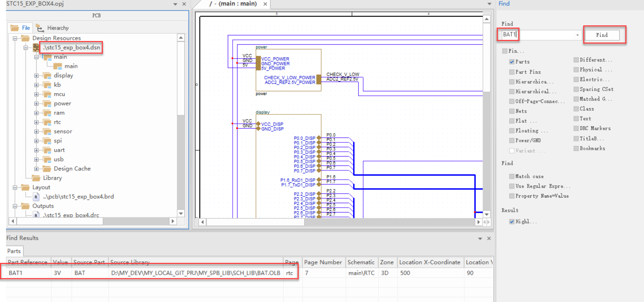Enable the Nets search checkbox
This screenshot has height=302, width=644.
coord(512,111)
